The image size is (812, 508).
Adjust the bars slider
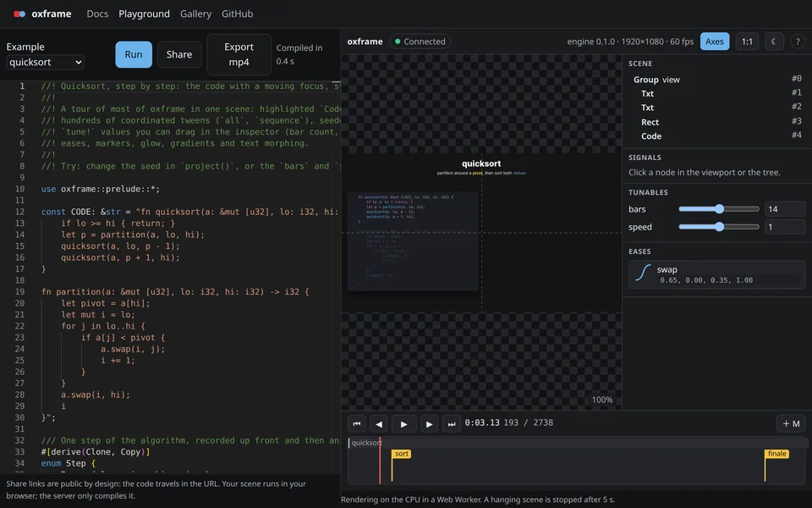click(x=719, y=209)
